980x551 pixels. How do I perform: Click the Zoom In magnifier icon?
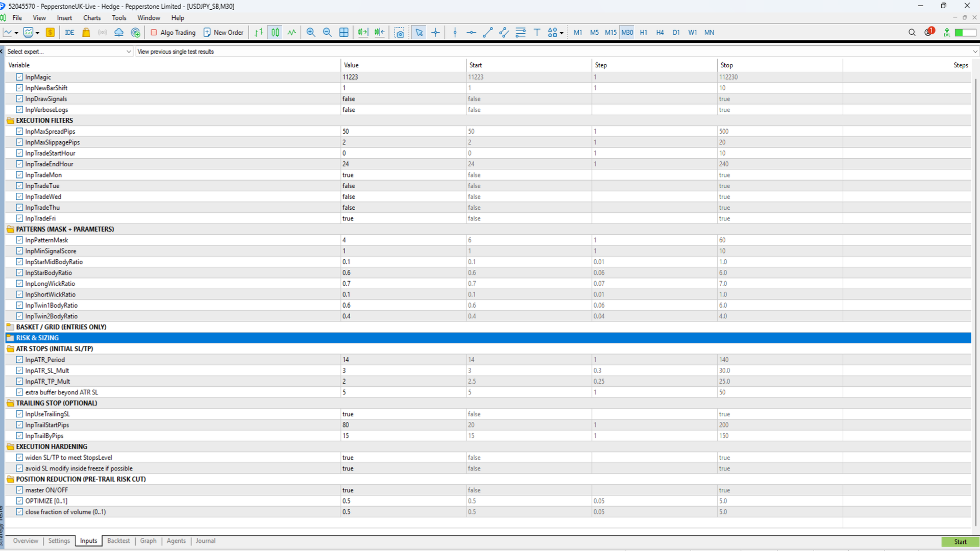point(310,32)
